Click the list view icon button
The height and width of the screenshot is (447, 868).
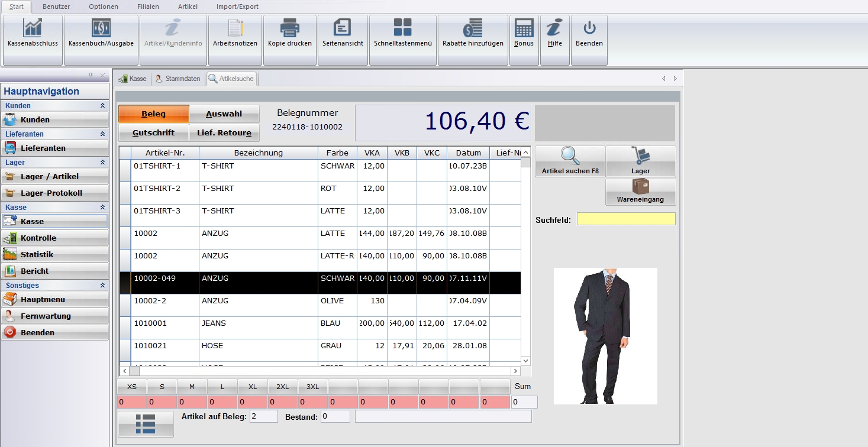coord(146,424)
